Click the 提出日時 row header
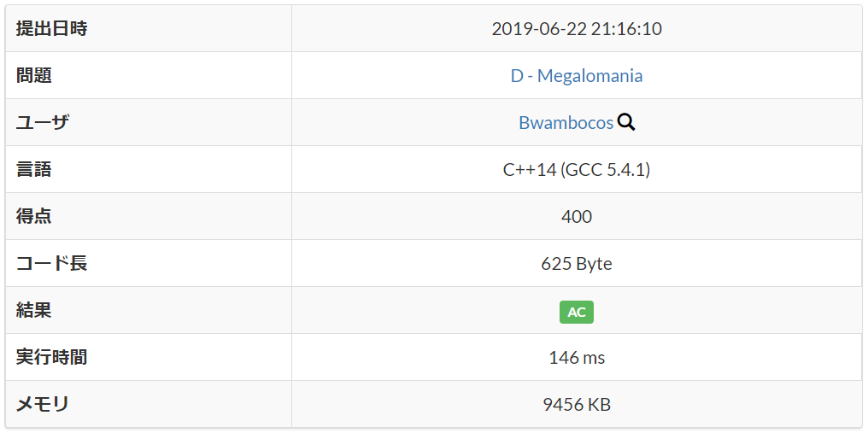 tap(51, 29)
